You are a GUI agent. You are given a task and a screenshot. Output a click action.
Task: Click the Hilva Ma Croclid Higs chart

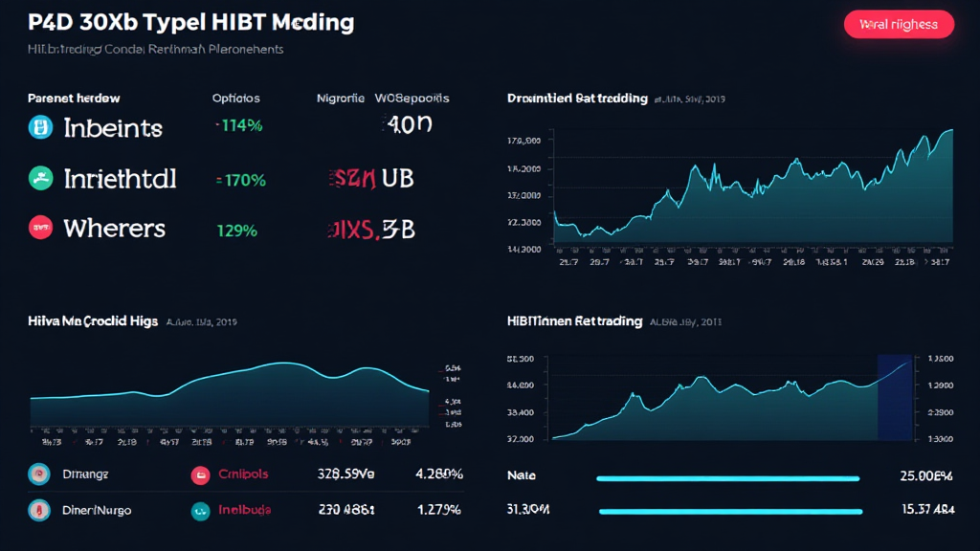coord(230,397)
